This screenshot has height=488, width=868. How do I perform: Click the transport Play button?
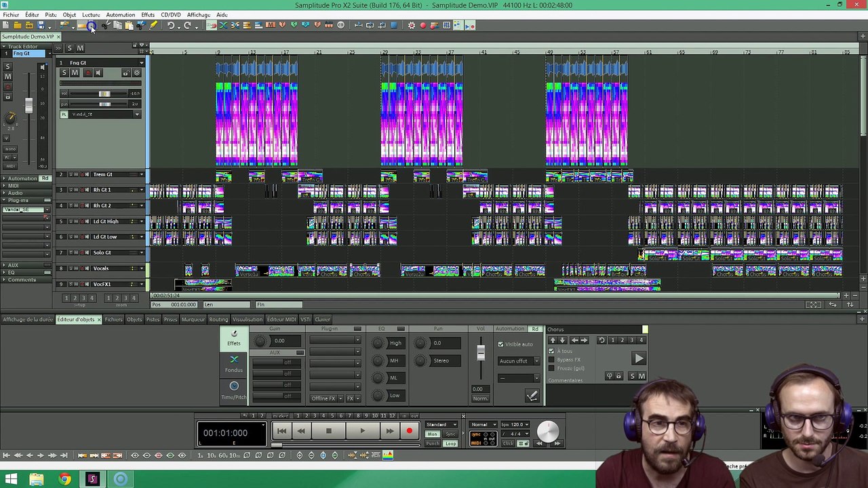[362, 431]
